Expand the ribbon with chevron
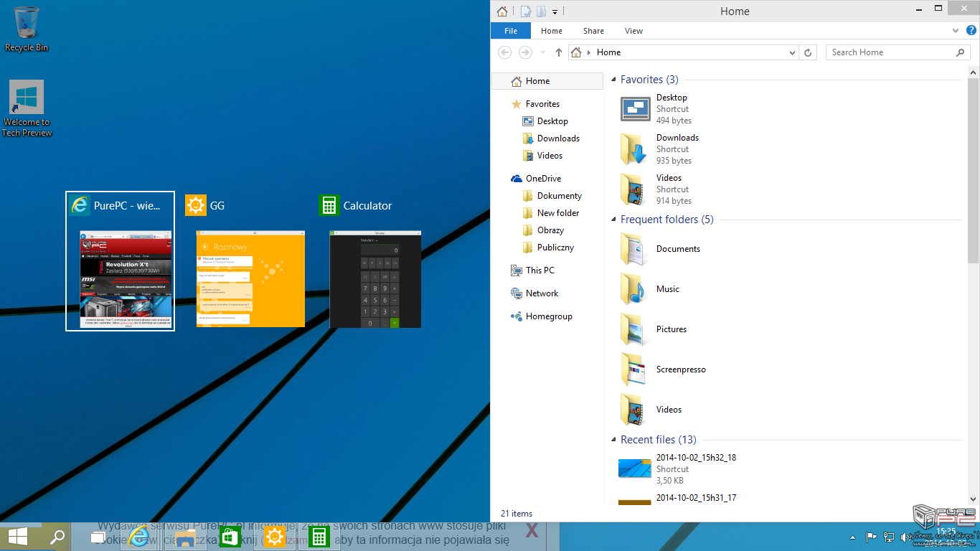980x551 pixels. (x=956, y=31)
